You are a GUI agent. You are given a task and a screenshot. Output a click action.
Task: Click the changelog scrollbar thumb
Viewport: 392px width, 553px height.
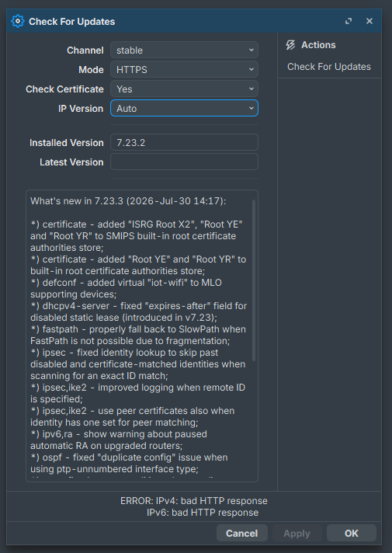tap(254, 280)
